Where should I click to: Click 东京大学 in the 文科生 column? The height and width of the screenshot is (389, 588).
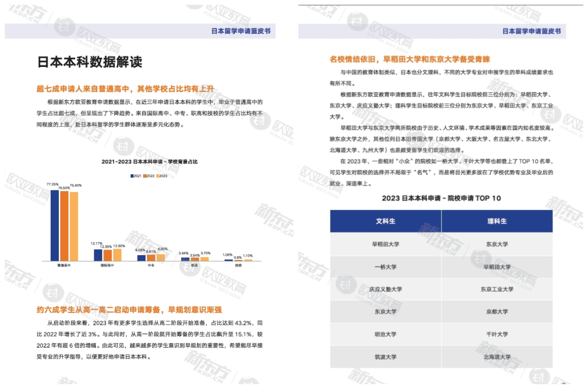[x=385, y=312]
